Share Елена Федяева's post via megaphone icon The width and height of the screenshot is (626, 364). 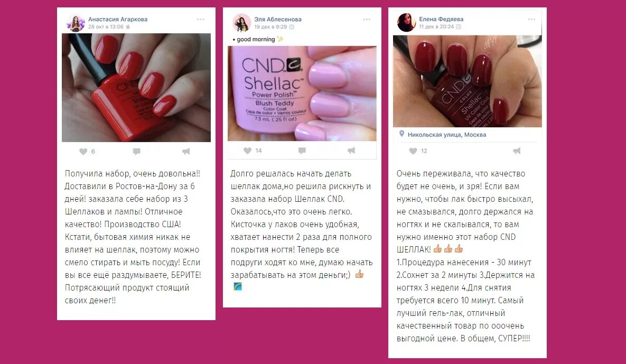pos(517,151)
